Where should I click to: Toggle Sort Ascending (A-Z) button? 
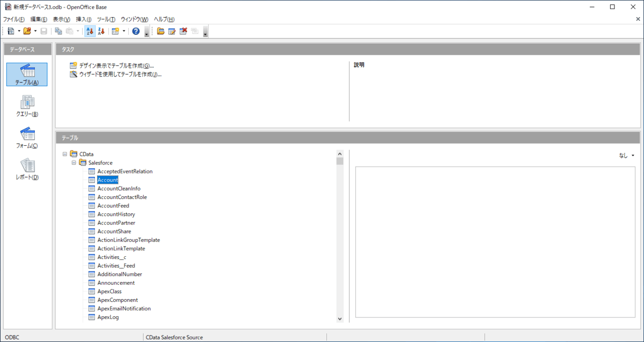pos(90,31)
